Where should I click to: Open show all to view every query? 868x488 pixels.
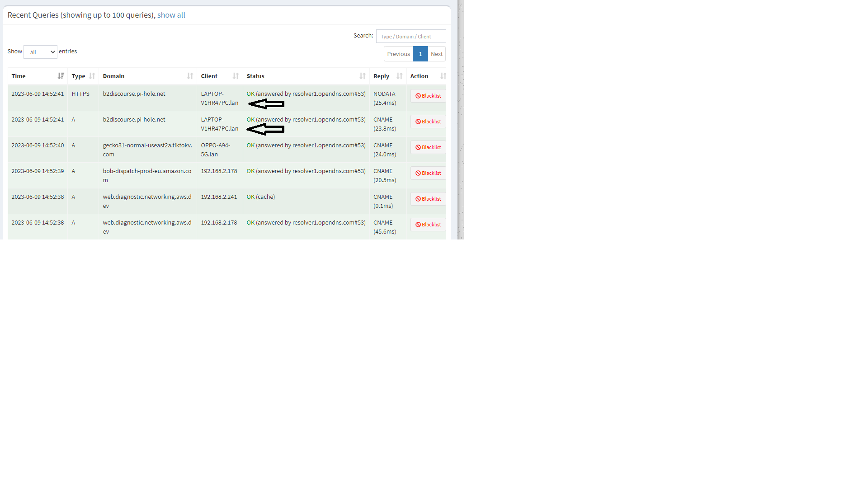[171, 15]
